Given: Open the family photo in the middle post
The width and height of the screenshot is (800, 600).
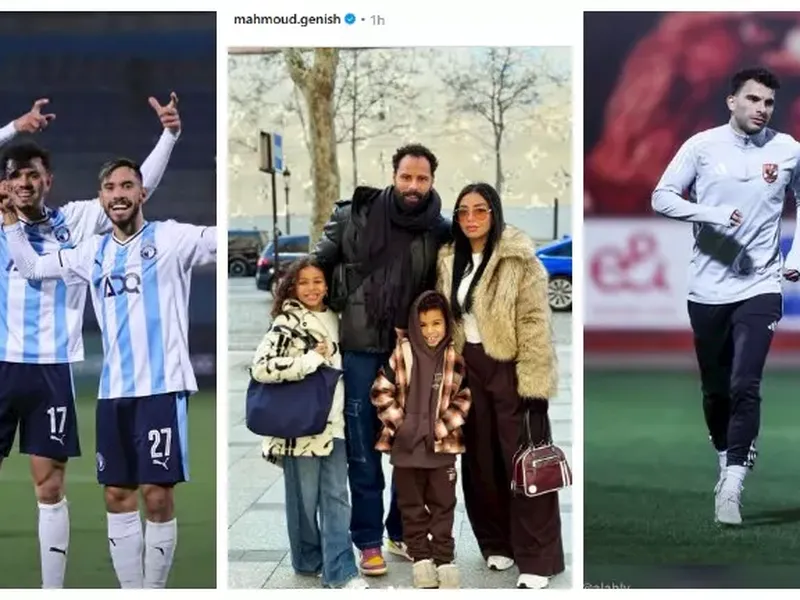Looking at the screenshot, I should click(x=400, y=317).
